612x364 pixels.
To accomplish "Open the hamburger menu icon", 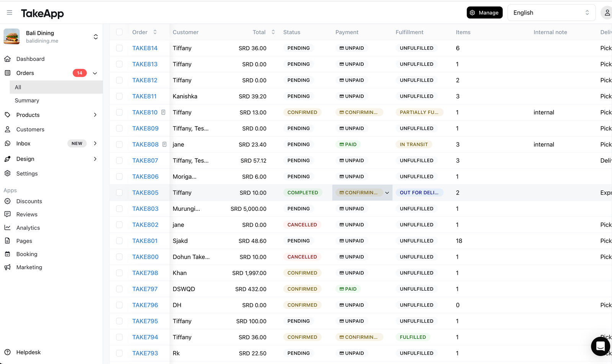I will pos(10,13).
